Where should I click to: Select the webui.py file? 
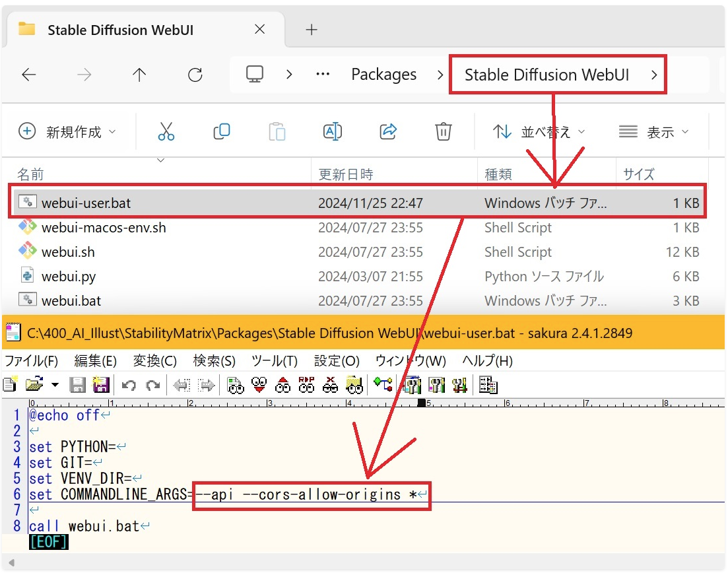tap(358, 277)
